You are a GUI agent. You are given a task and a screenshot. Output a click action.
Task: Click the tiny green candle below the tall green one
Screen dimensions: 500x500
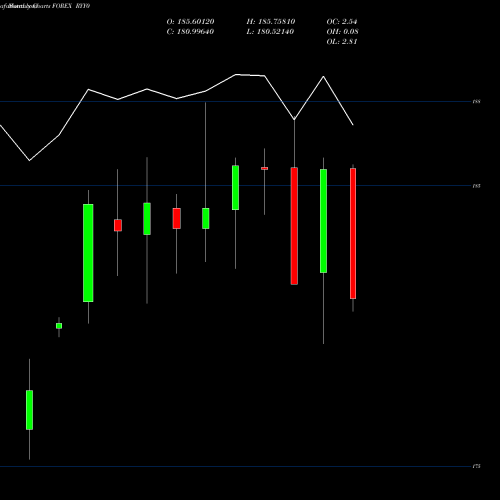59,326
